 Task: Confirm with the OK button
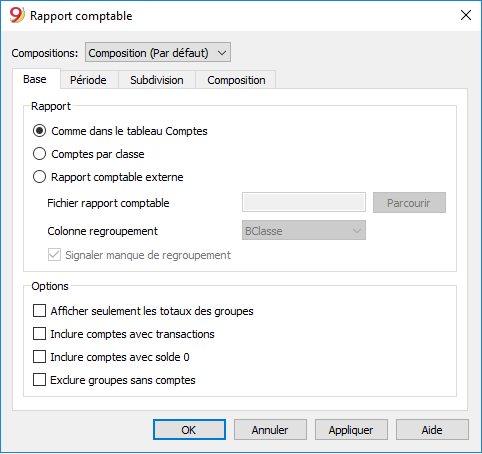[x=189, y=430]
